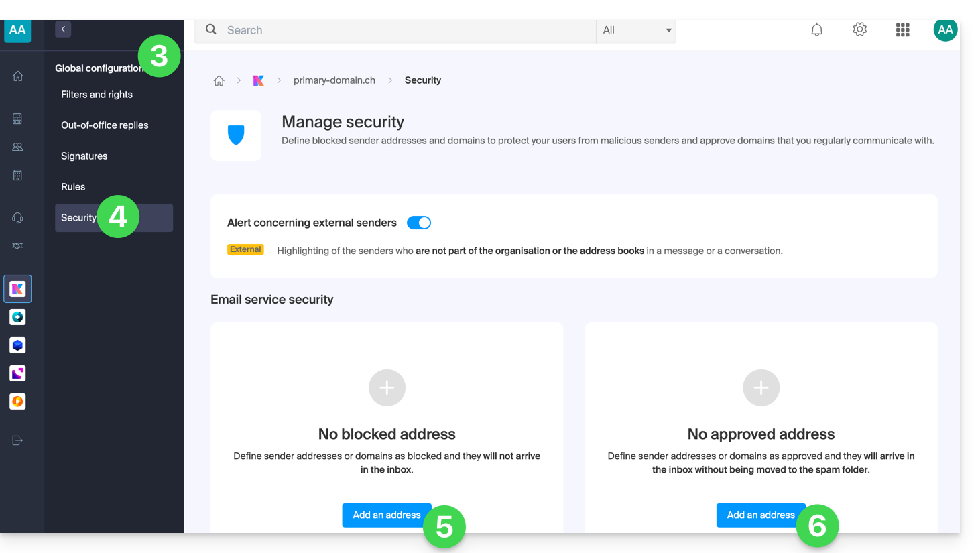Screen dimensions: 980x553
Task: Click the logout icon in sidebar
Action: 18,440
